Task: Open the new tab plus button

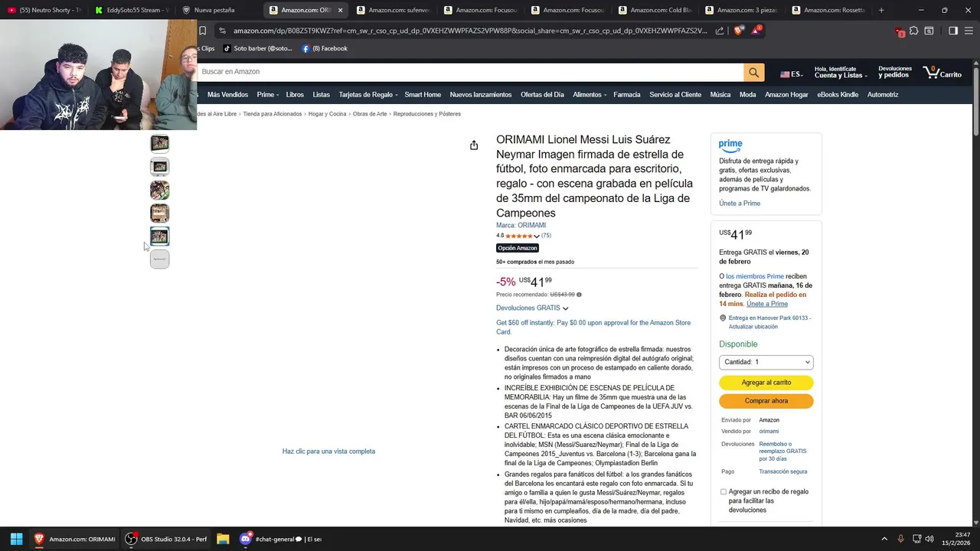Action: 881,10
